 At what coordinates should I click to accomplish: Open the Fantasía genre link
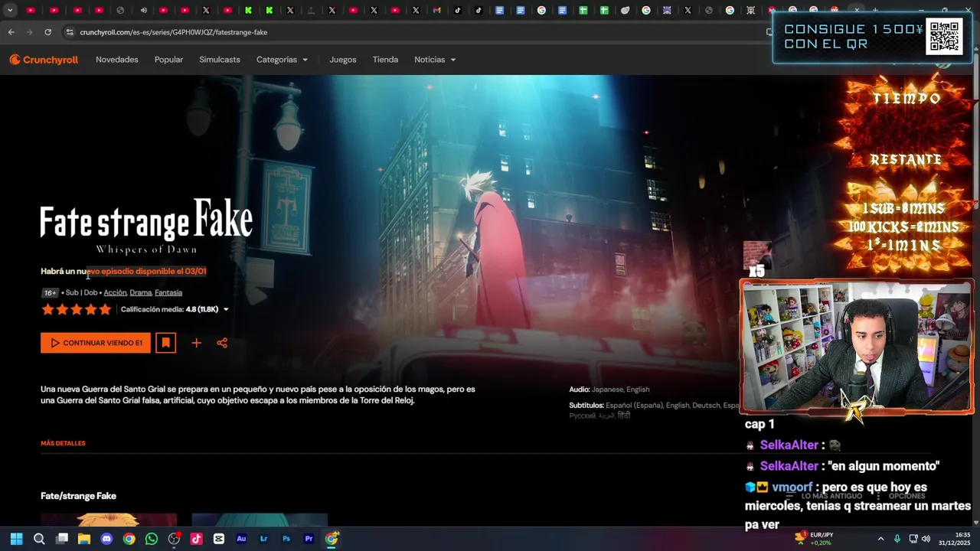[168, 292]
